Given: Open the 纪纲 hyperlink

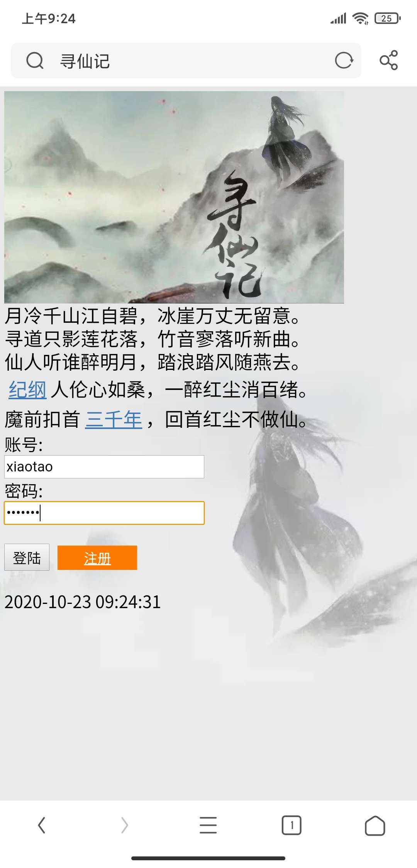Looking at the screenshot, I should coord(27,390).
